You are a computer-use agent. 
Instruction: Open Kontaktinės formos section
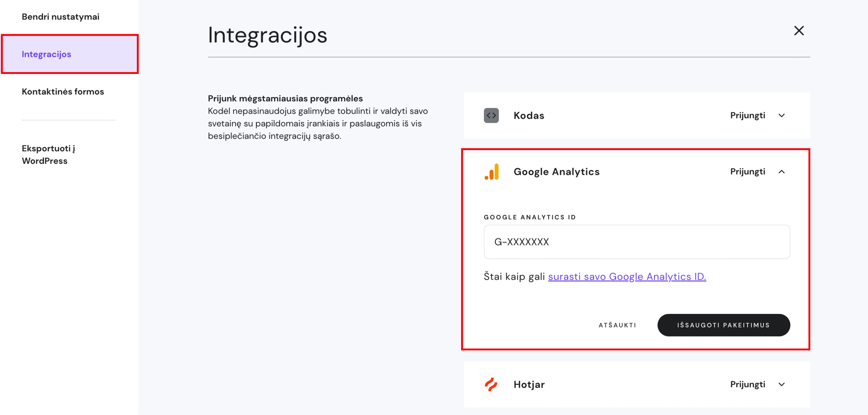click(63, 92)
